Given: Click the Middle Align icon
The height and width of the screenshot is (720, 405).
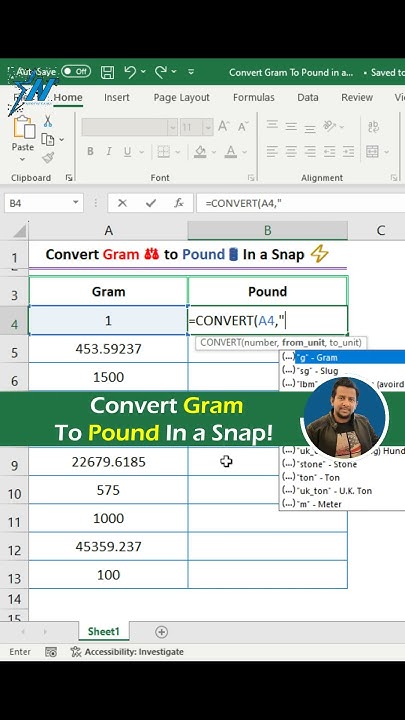Looking at the screenshot, I should point(291,126).
